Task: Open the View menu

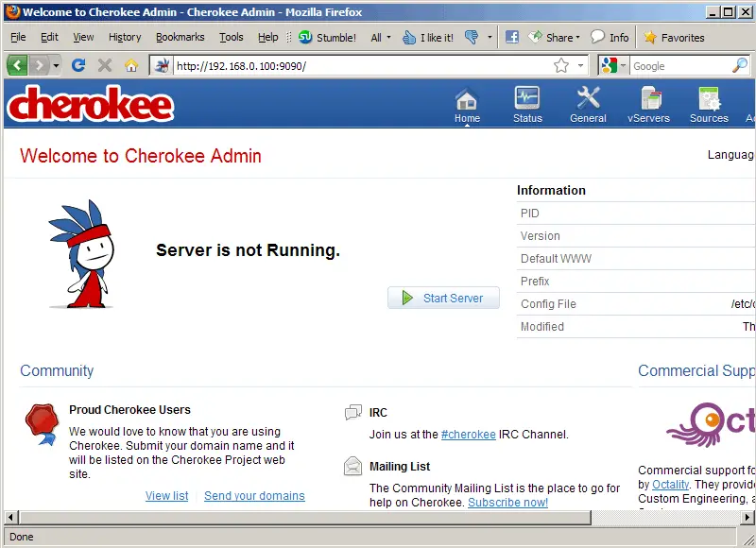Action: point(83,37)
